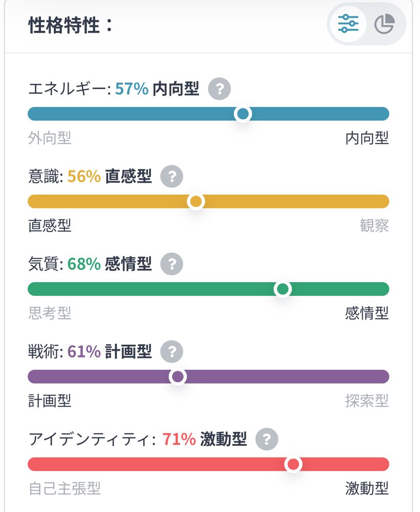420x512 pixels.
Task: Click the 71% 激動型 result text
Action: click(x=204, y=439)
